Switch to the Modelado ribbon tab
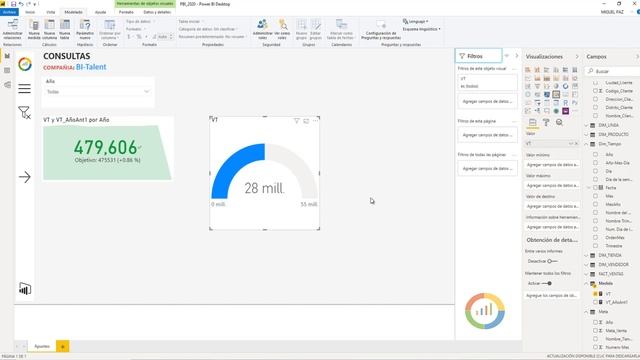640x360 pixels. pyautogui.click(x=73, y=12)
